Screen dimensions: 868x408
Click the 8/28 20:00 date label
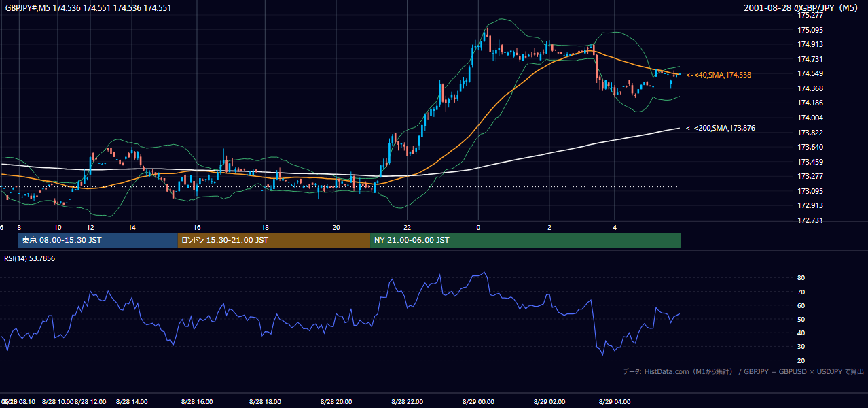coord(336,401)
